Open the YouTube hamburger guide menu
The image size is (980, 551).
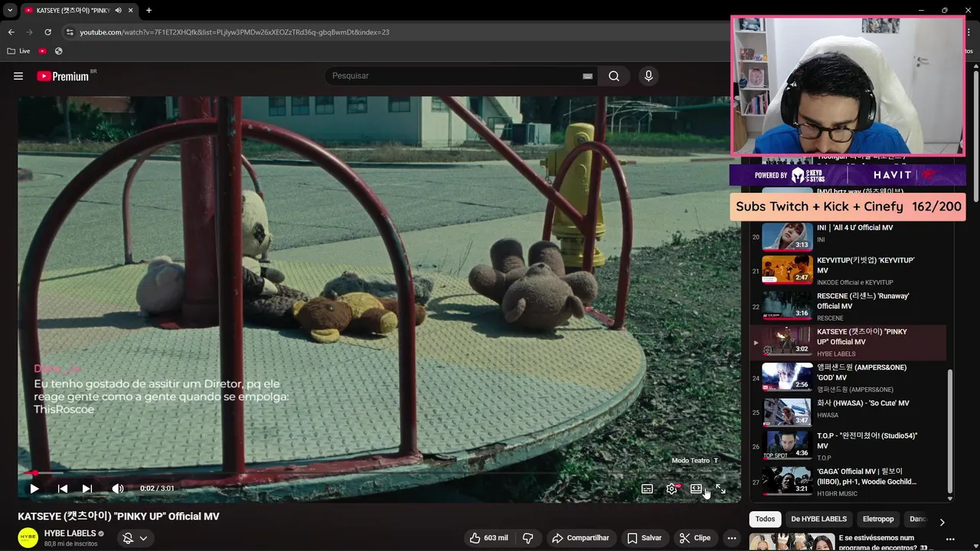point(18,76)
